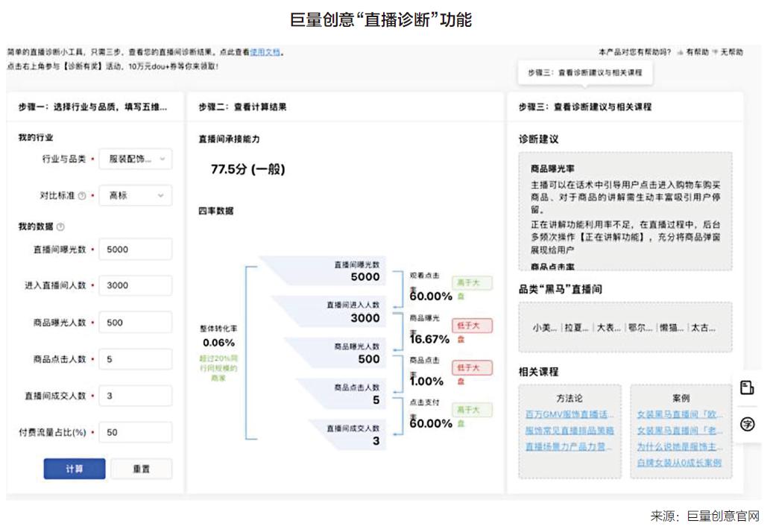Click the 方法论 course column heading
This screenshot has width=776, height=532.
[x=569, y=398]
